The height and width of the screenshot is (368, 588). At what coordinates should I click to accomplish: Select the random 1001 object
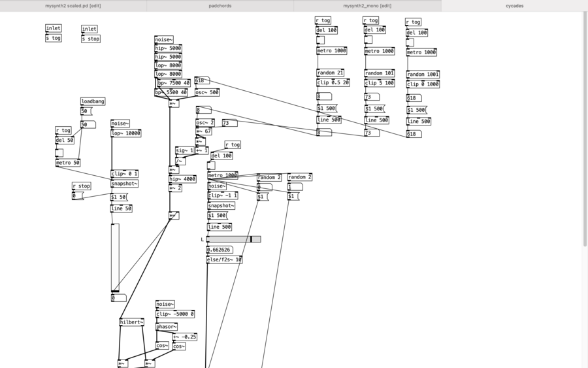(423, 75)
